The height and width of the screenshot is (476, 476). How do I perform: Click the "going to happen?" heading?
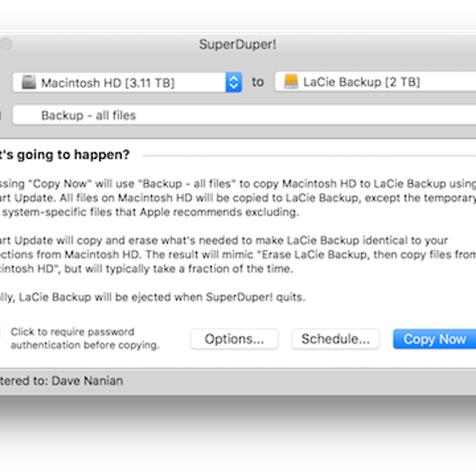click(x=65, y=154)
